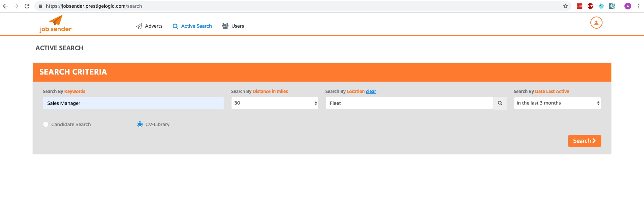Screen dimensions: 644x201
Task: Go back with browser back arrow
Action: (x=5, y=6)
